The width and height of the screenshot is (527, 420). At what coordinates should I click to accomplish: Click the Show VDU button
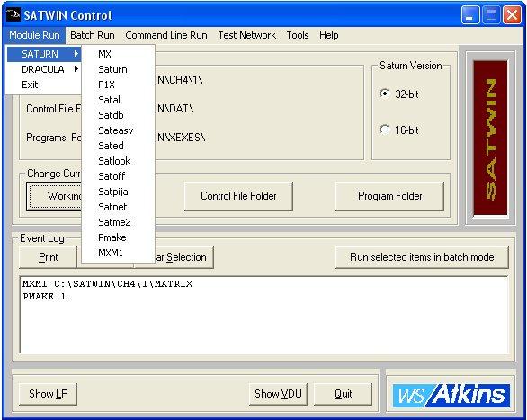pos(278,394)
